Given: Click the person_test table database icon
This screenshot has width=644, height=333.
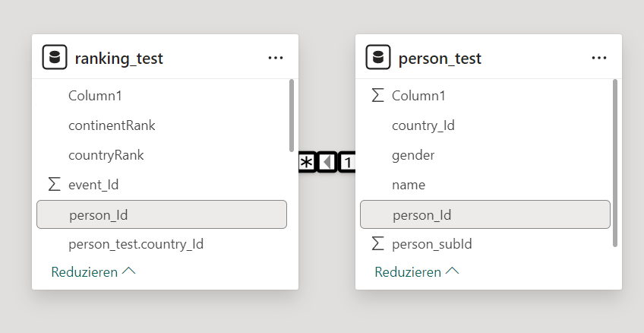Looking at the screenshot, I should [x=378, y=58].
